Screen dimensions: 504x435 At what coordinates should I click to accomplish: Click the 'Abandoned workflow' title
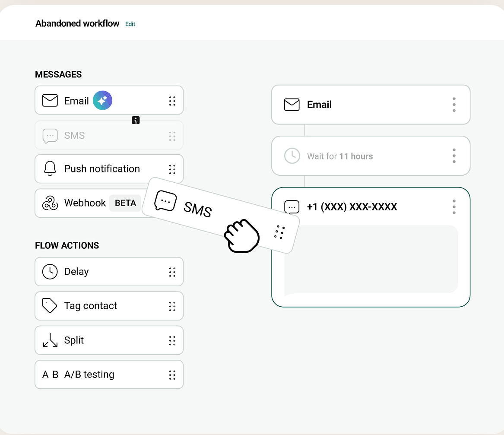(x=77, y=23)
